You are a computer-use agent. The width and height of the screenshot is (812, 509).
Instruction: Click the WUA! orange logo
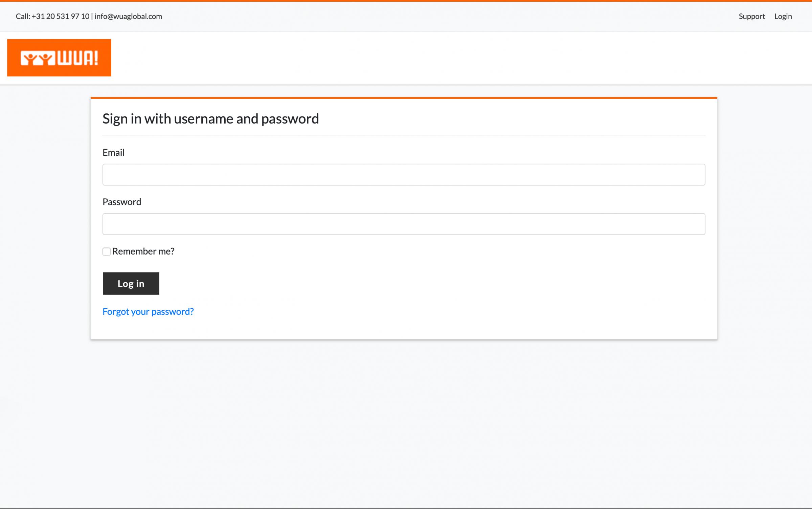59,58
